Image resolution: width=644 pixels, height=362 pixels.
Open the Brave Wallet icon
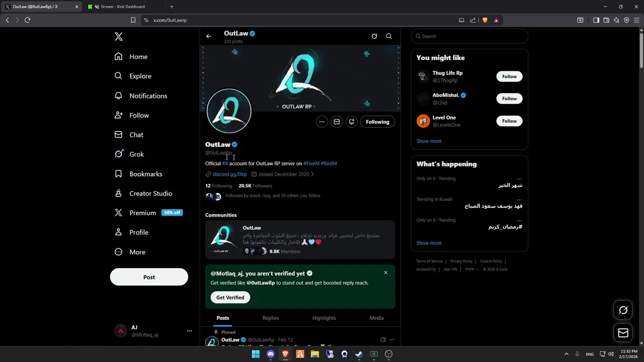[606, 20]
